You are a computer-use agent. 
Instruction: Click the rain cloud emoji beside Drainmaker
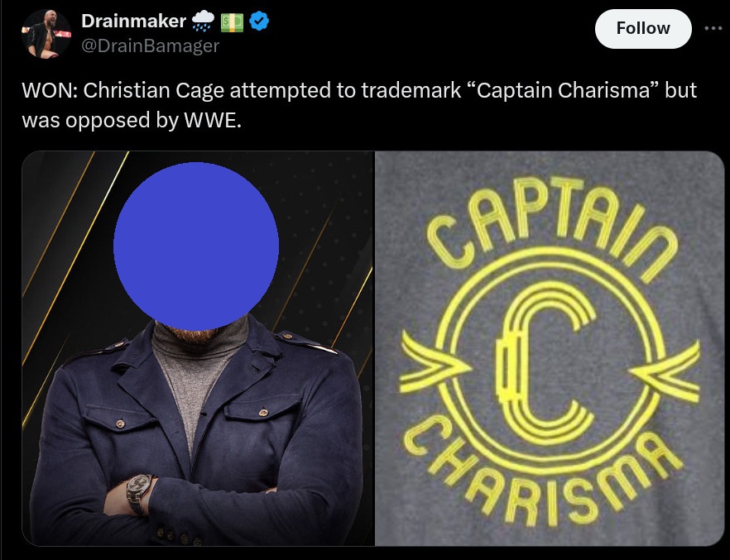[203, 21]
